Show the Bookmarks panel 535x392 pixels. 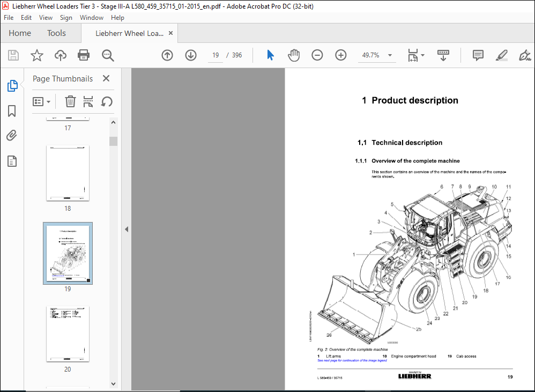(12, 111)
